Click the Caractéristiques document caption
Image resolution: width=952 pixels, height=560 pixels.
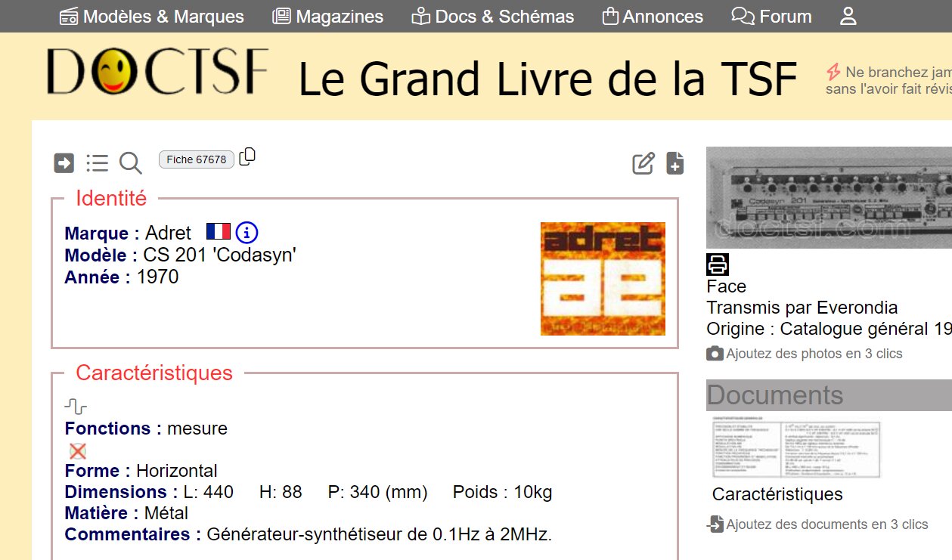(x=777, y=494)
